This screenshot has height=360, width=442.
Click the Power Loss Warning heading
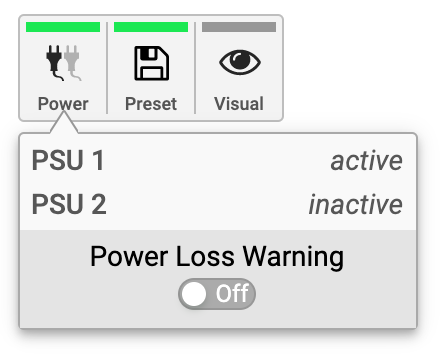tap(217, 256)
